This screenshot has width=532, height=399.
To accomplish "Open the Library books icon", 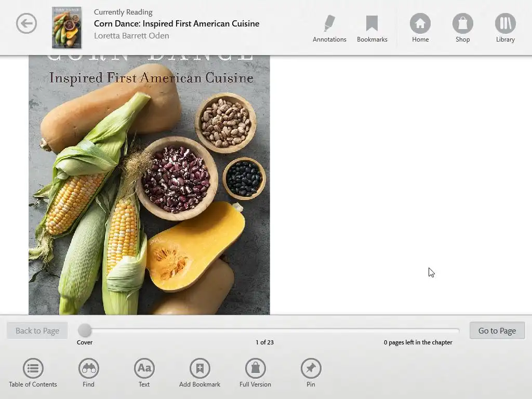I will coord(505,23).
